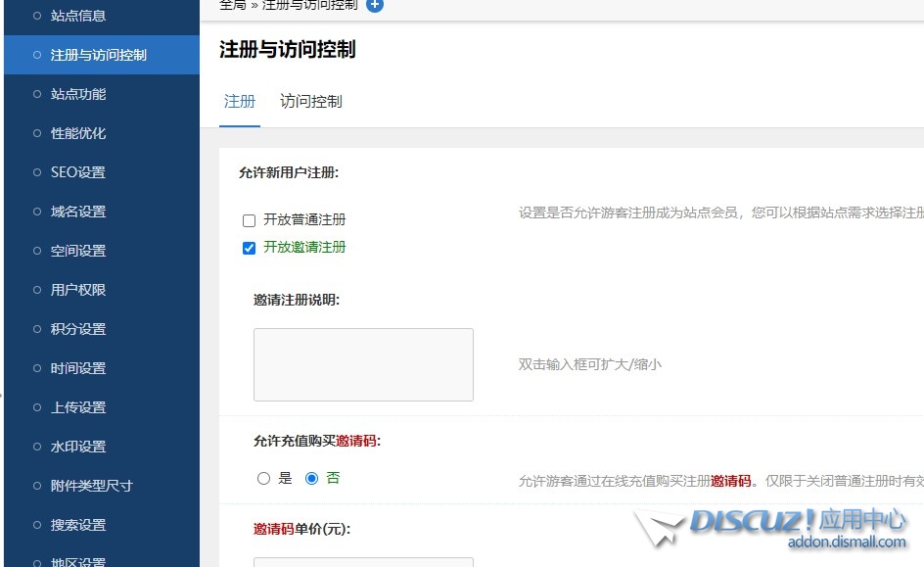Open the 域名设置 page
Screen dimensions: 924x567
point(78,212)
